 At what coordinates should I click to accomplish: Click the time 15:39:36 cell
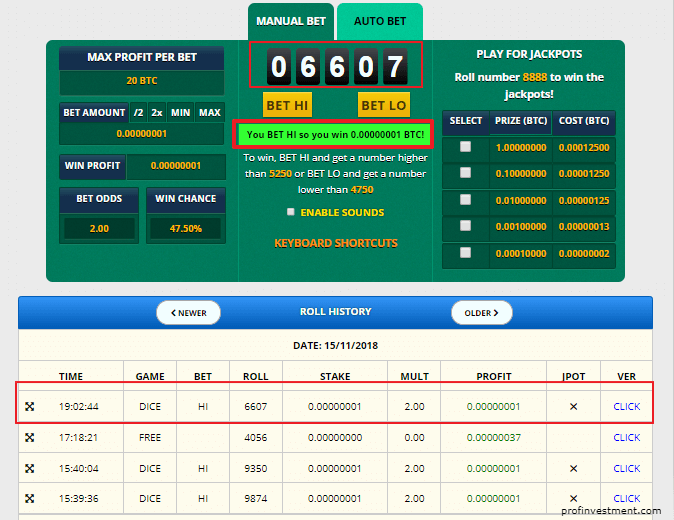point(79,499)
